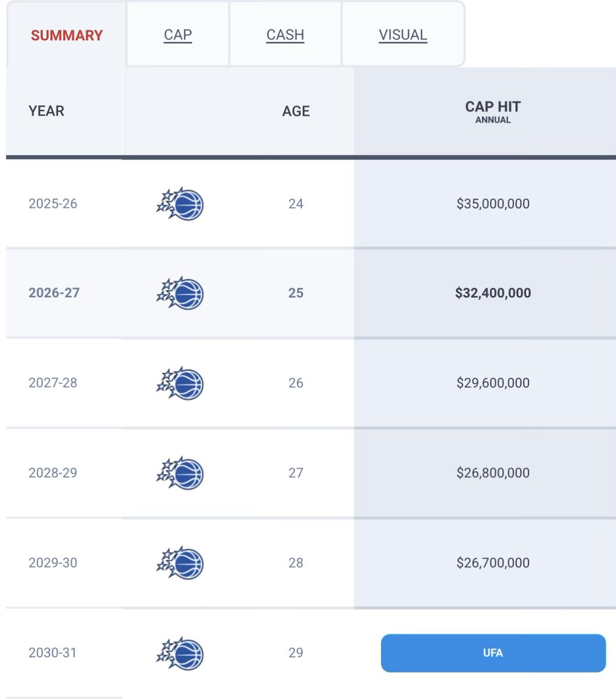616x699 pixels.
Task: Open the SUMMARY tab
Action: click(66, 35)
